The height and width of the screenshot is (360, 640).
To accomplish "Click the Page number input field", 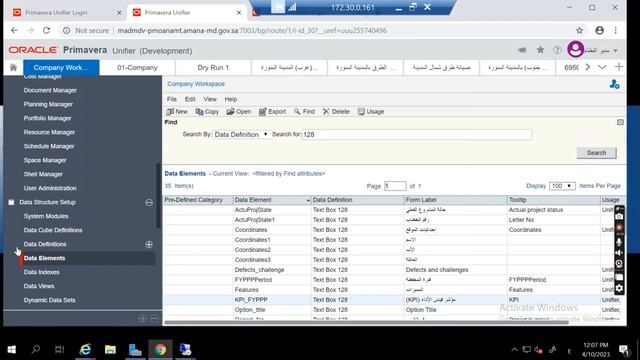I will pyautogui.click(x=395, y=186).
